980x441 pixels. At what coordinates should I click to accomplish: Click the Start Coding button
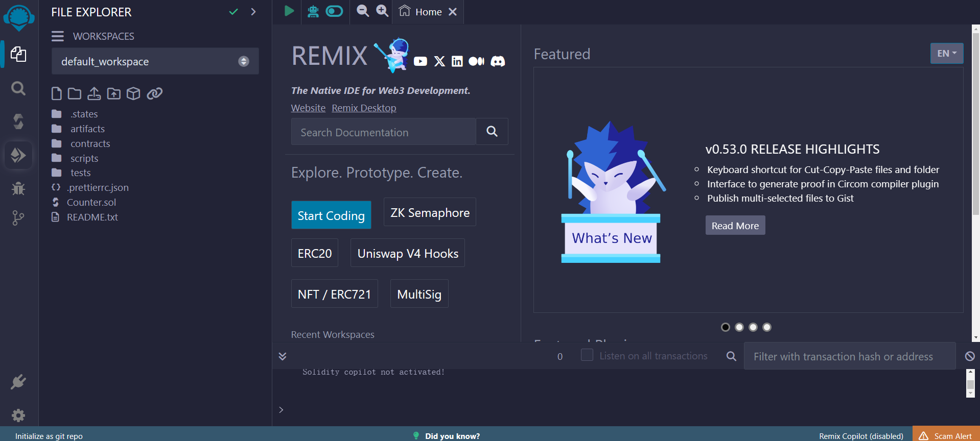click(331, 215)
